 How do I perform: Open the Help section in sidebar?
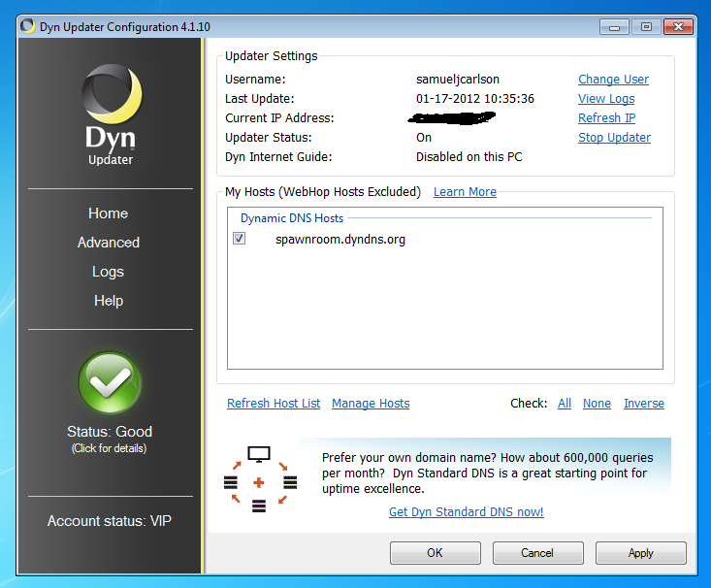click(x=109, y=301)
